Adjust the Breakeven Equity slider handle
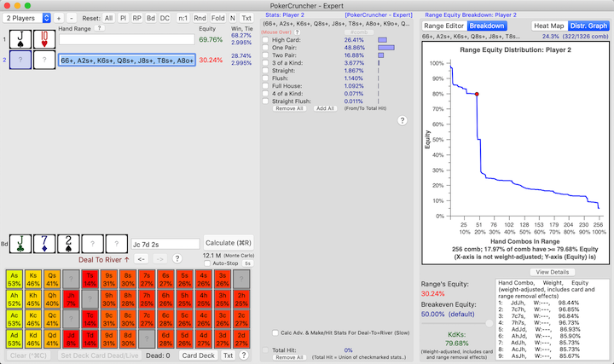Screen dimensions: 614x364 click(x=489, y=323)
